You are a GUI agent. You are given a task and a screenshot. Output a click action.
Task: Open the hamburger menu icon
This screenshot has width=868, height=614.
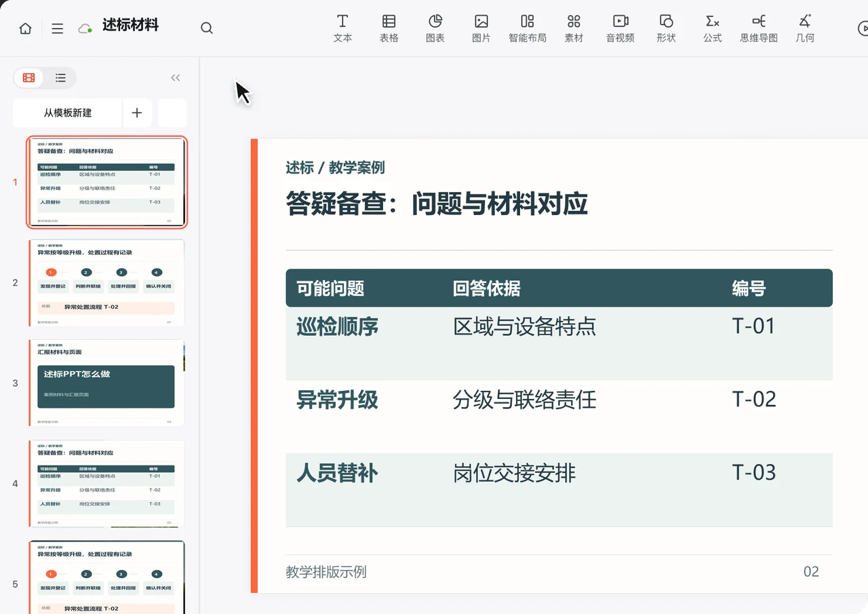pyautogui.click(x=58, y=28)
